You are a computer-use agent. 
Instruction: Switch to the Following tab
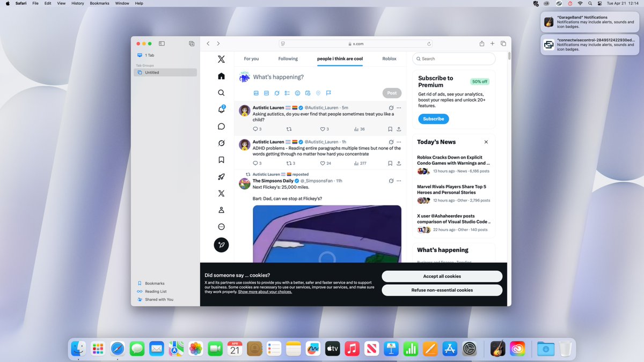point(288,58)
